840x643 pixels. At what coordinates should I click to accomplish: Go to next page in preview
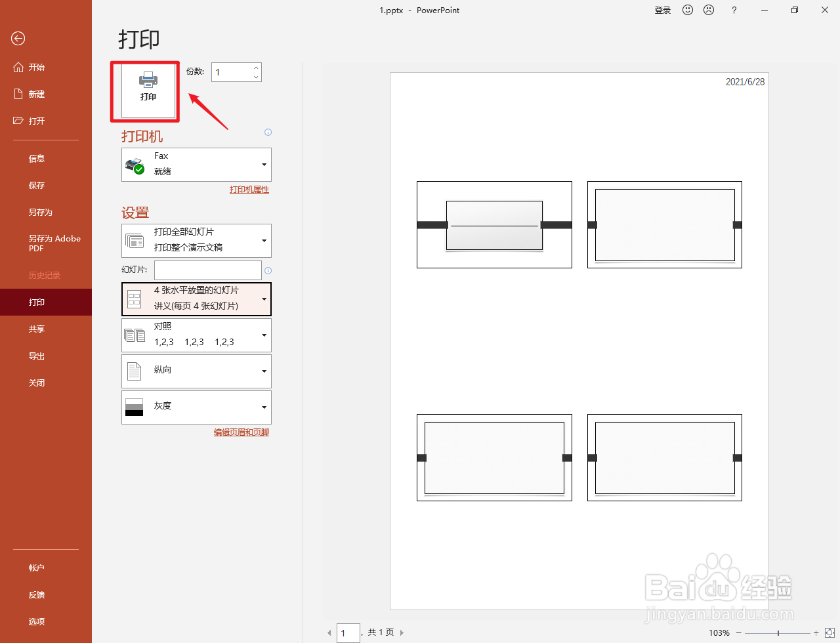(402, 633)
